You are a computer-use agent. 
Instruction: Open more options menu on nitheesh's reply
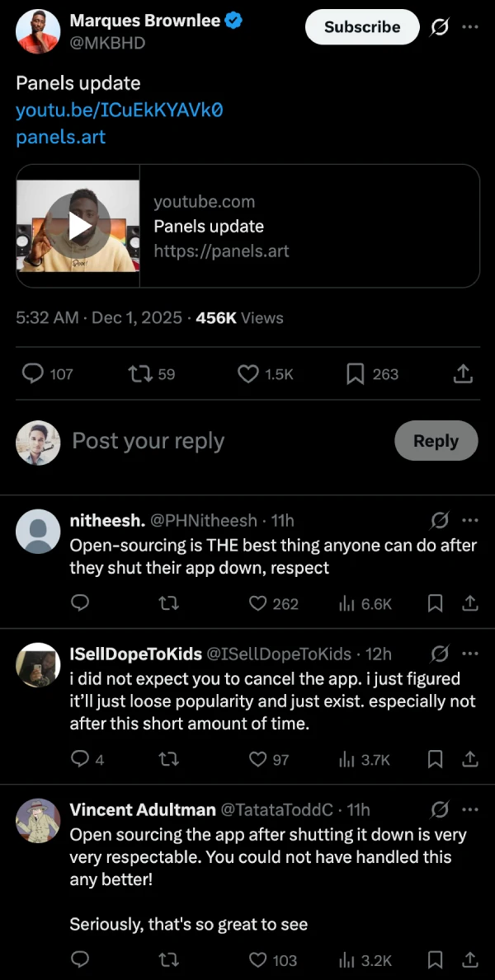(x=470, y=520)
